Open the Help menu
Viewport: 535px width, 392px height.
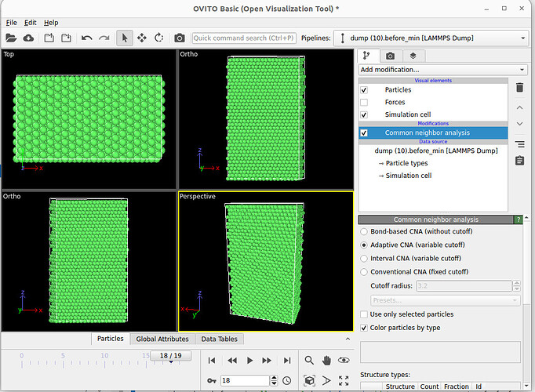pyautogui.click(x=51, y=23)
